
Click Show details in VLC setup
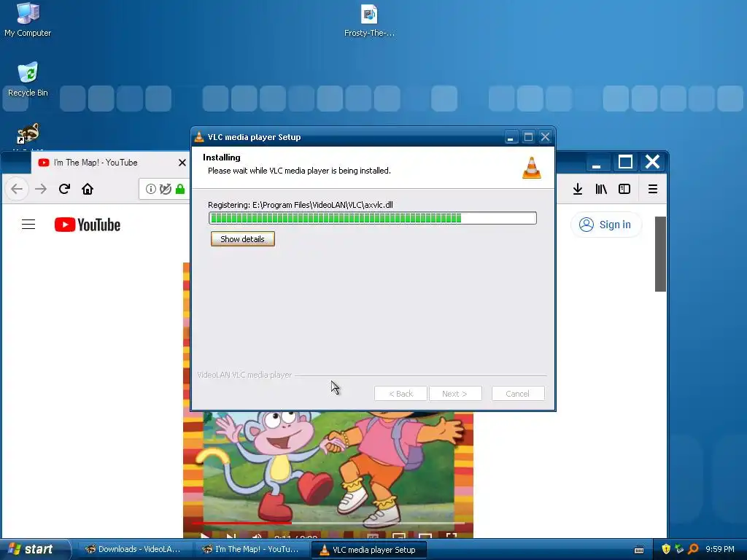coord(242,239)
